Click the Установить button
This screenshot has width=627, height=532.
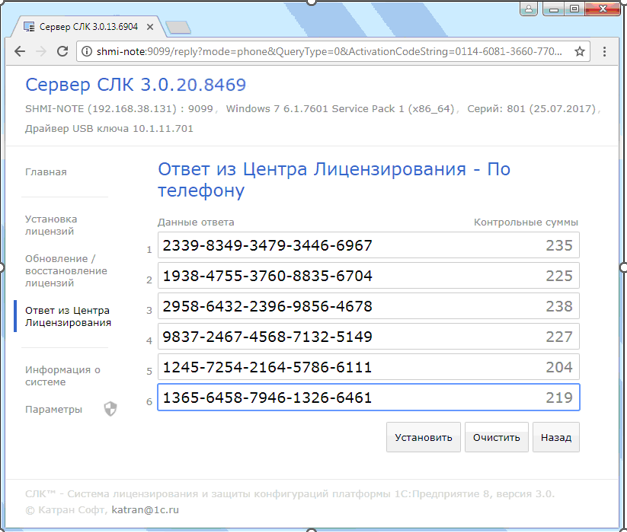(x=423, y=437)
